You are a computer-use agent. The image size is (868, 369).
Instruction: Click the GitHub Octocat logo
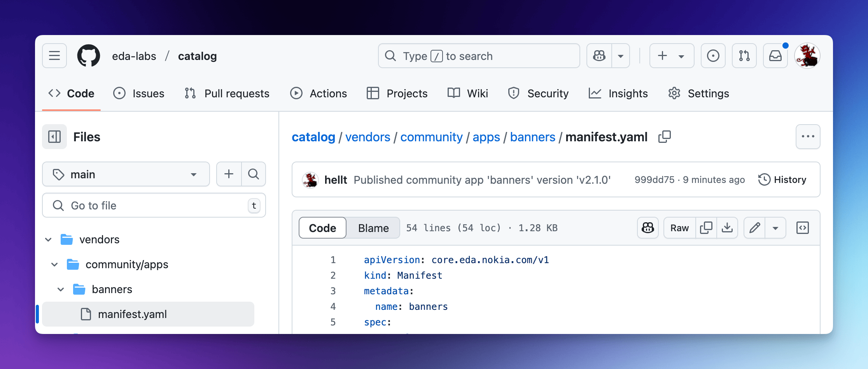[89, 56]
